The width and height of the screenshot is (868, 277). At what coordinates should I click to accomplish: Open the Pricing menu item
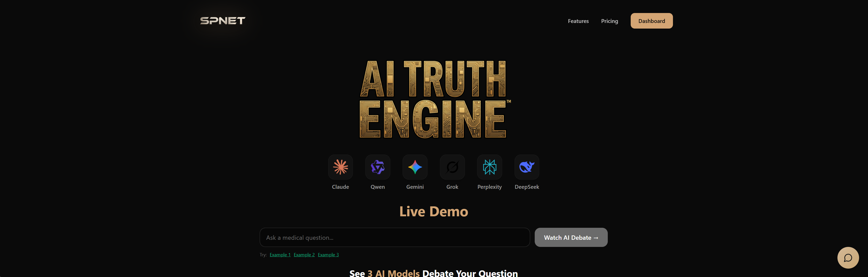(609, 21)
